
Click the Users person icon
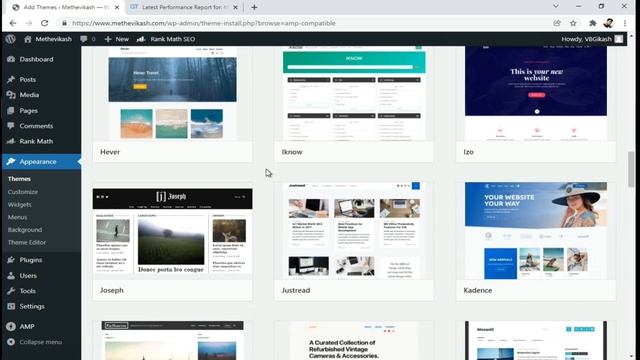pyautogui.click(x=11, y=276)
